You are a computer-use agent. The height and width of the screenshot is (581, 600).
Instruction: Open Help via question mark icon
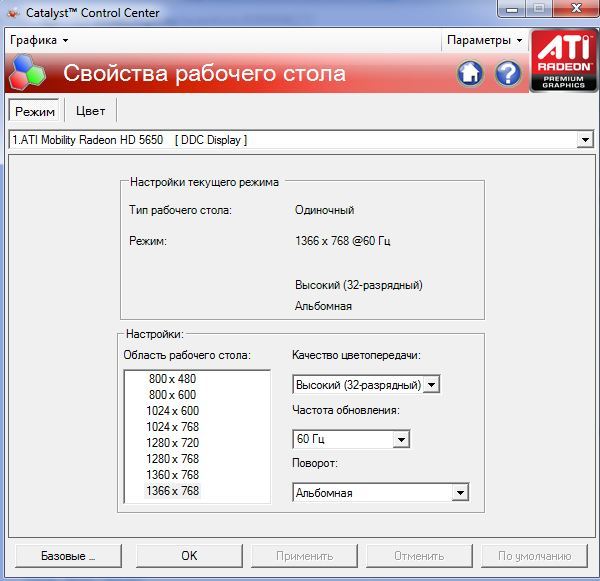point(508,73)
